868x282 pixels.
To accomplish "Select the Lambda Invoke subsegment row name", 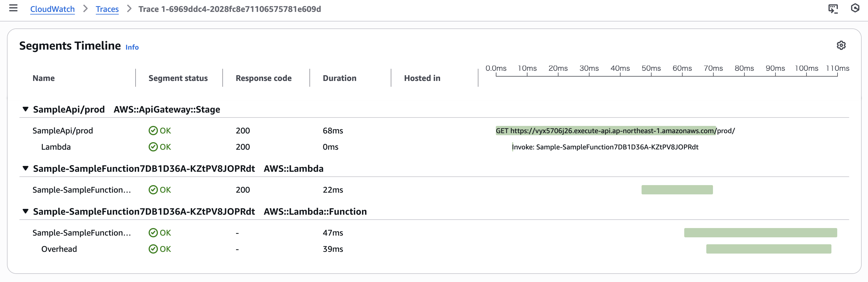I will 56,147.
